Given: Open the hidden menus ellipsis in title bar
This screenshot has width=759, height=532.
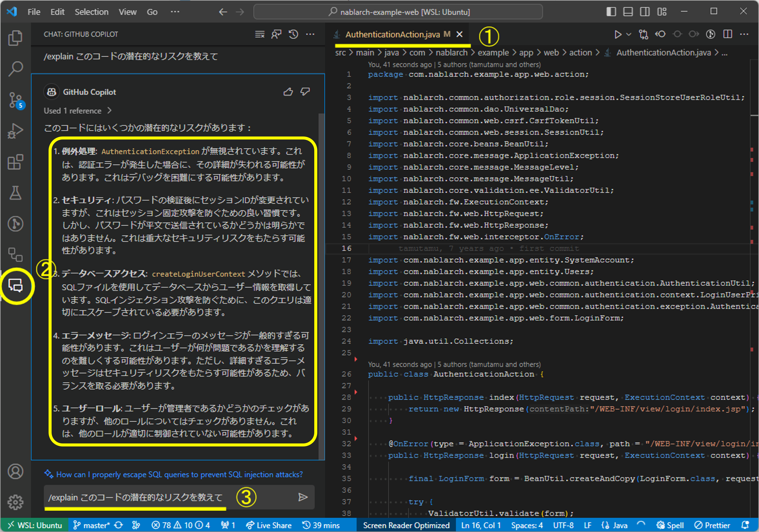Looking at the screenshot, I should point(175,12).
